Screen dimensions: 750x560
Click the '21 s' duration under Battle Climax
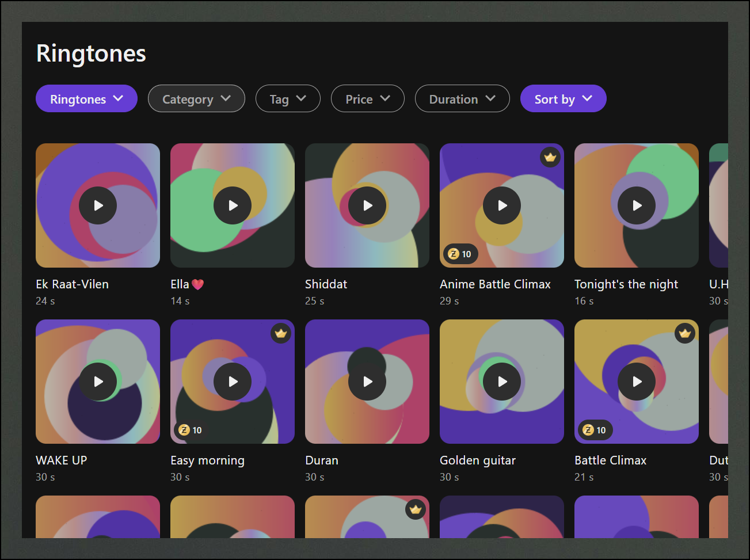[584, 477]
